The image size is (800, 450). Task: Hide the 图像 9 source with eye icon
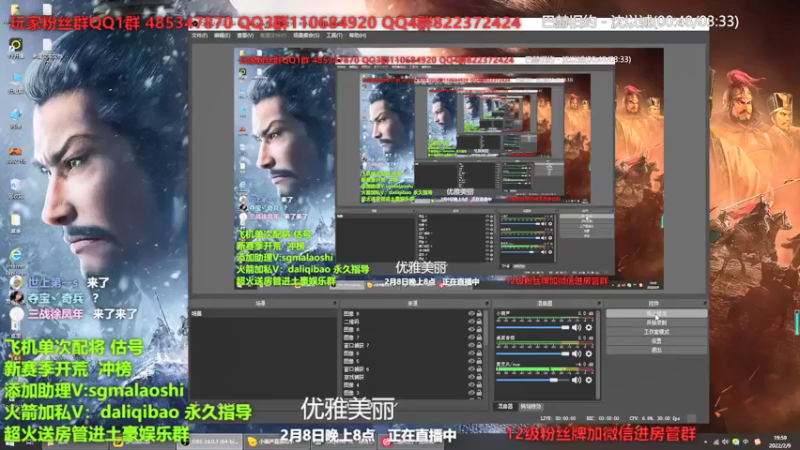click(471, 314)
